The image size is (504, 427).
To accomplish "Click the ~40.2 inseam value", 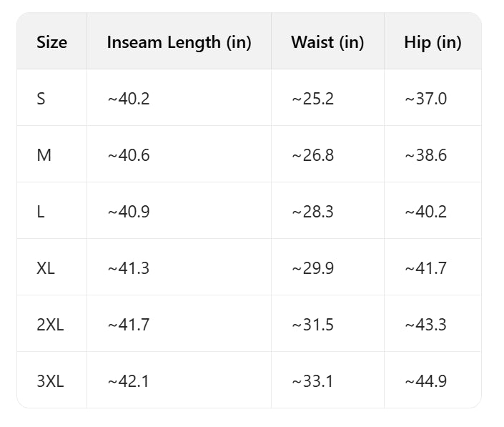I will [129, 99].
